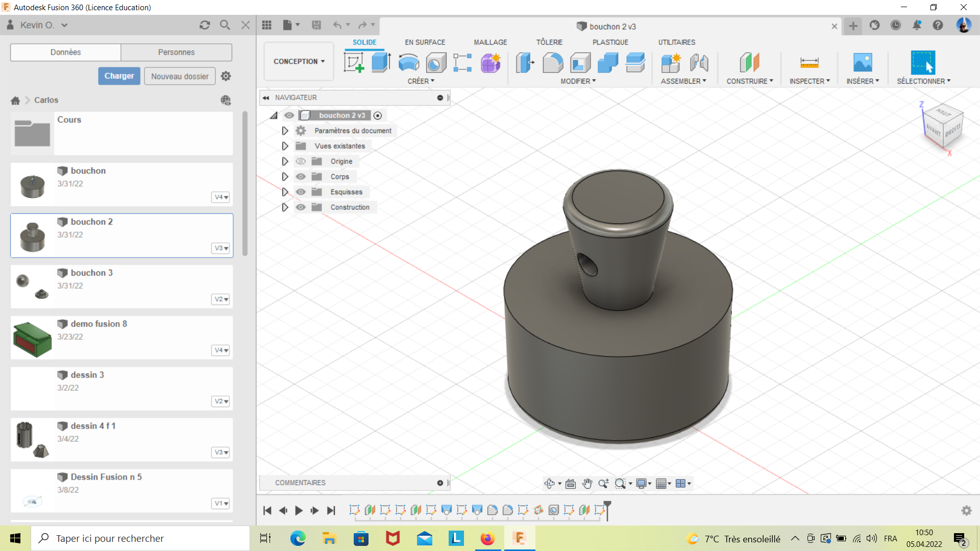980x551 pixels.
Task: Click refresh icon in data panel
Action: [205, 25]
